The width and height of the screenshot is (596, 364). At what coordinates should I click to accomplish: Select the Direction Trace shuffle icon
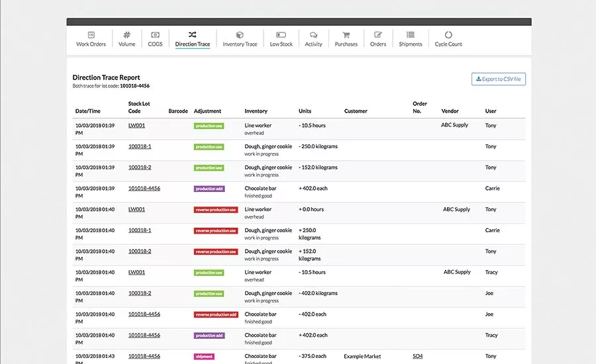pos(192,35)
